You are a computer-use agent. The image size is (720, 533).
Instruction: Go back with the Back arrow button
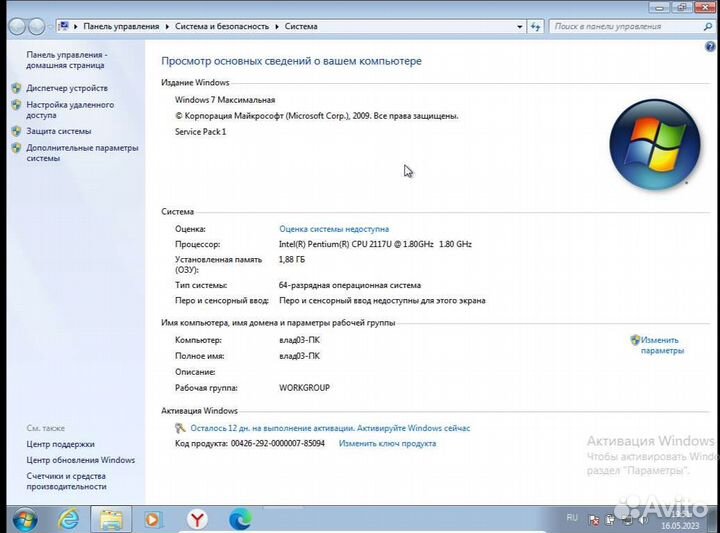pyautogui.click(x=17, y=27)
